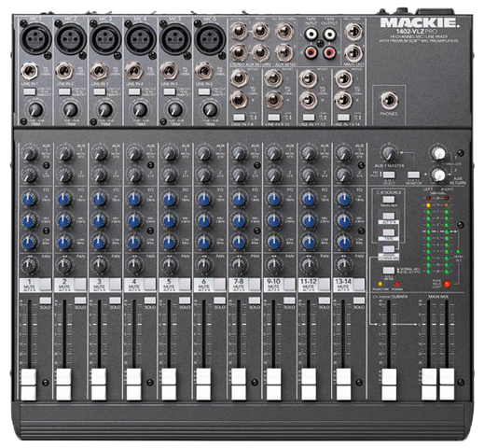Click the PHONES headphone jack
The image size is (484, 448).
tap(389, 101)
